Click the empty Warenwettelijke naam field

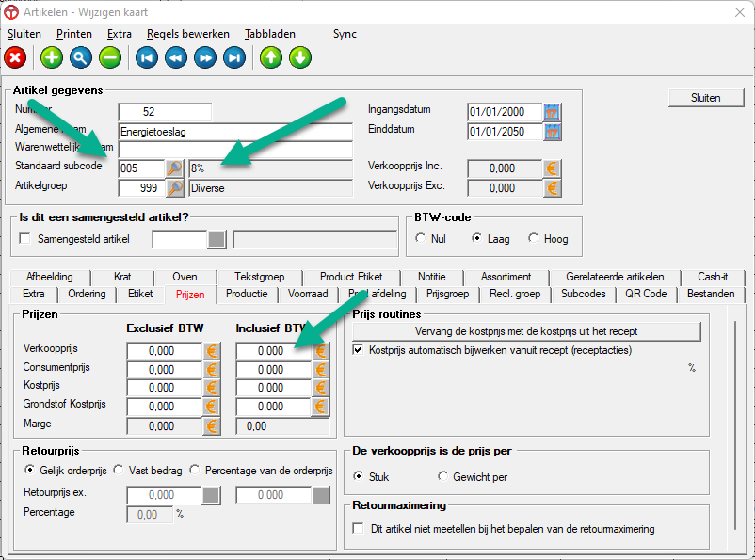(235, 151)
